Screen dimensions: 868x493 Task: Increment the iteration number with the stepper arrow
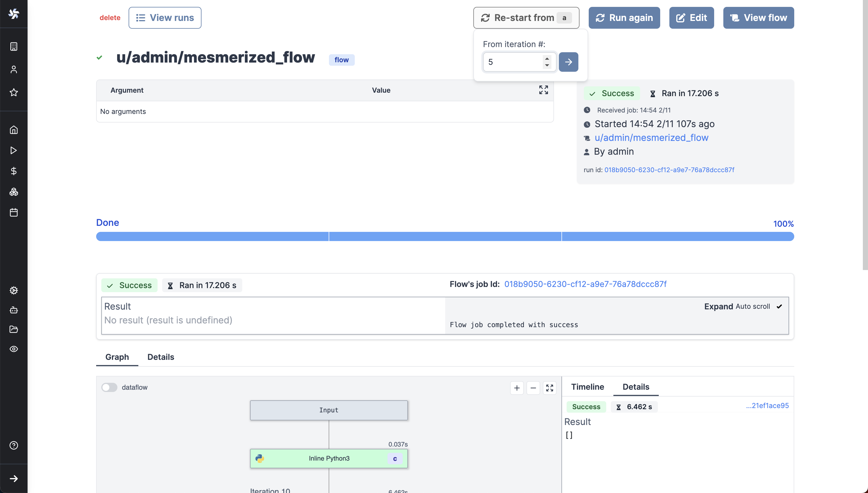click(x=547, y=59)
